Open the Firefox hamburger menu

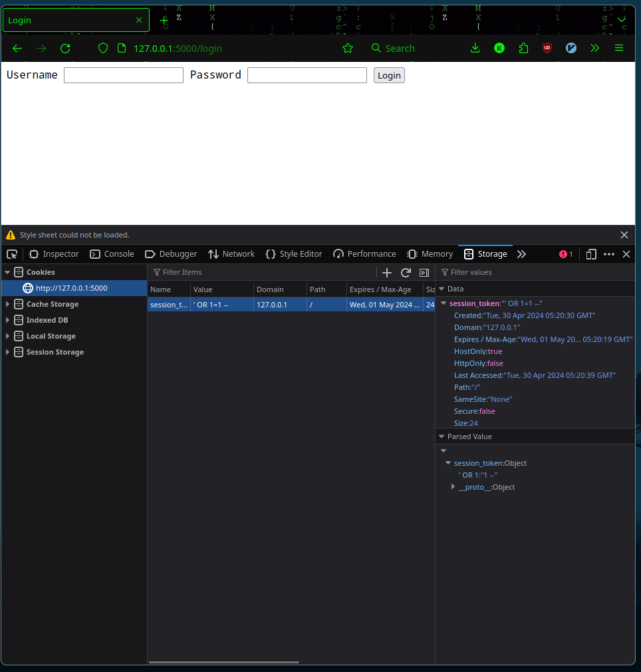619,48
